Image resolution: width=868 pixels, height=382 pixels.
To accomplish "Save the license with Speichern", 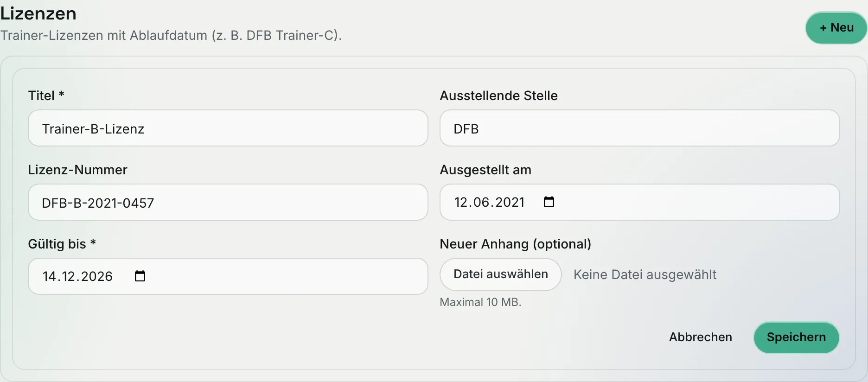I will pyautogui.click(x=796, y=337).
